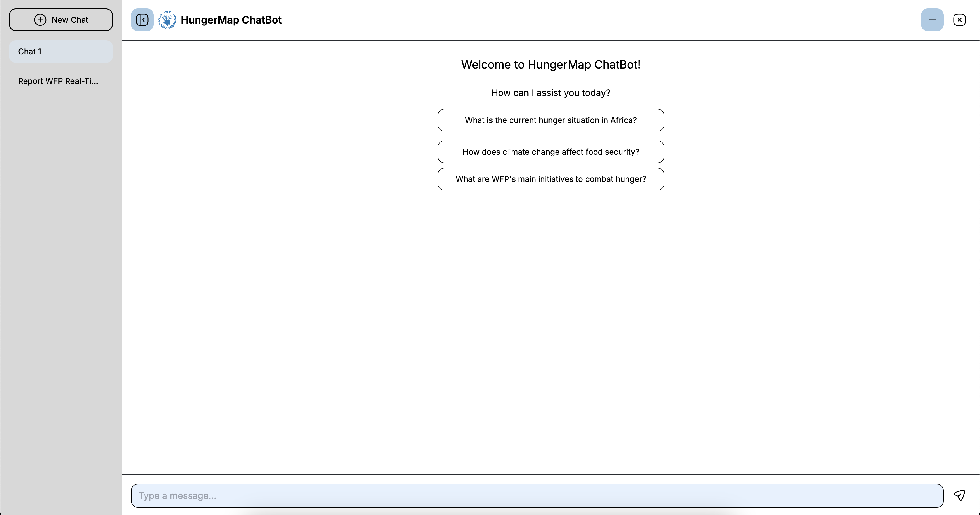Select 'How does climate change affect food security' option

551,152
